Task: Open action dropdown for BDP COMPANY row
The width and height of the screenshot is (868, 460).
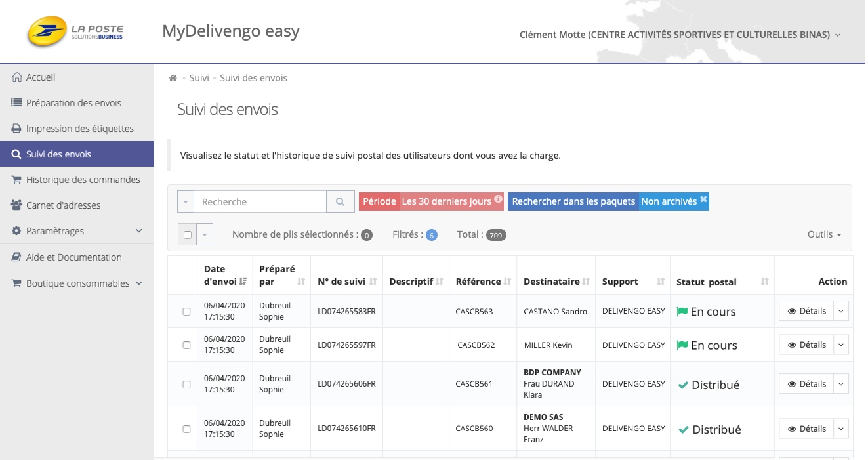Action: pyautogui.click(x=841, y=384)
